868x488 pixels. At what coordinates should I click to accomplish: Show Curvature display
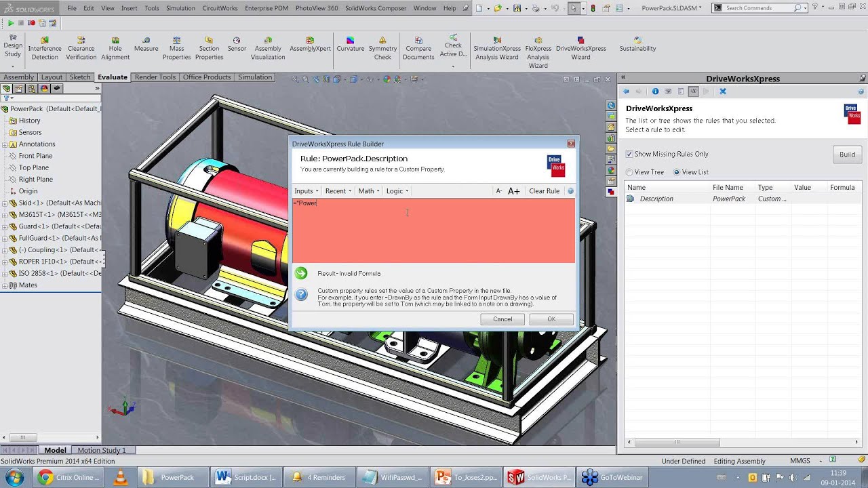click(x=350, y=45)
